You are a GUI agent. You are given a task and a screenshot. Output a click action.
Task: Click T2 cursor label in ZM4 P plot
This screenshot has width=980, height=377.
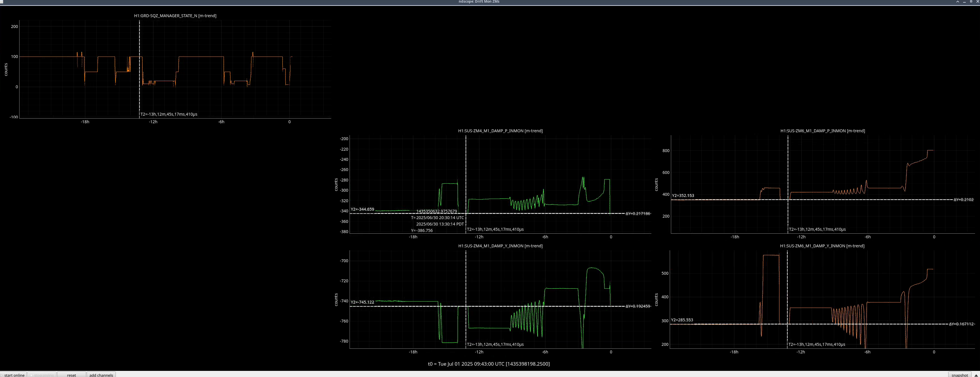pyautogui.click(x=495, y=229)
